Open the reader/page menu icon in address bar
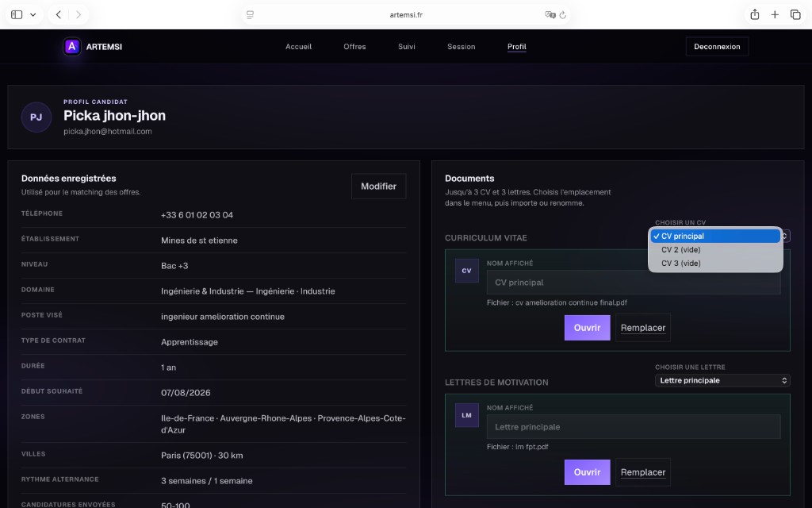812x508 pixels. 250,14
